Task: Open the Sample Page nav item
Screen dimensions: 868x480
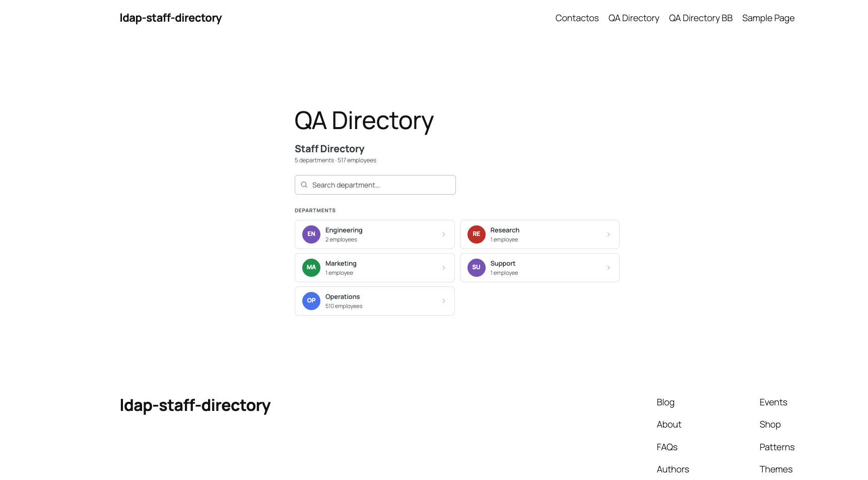Action: click(768, 18)
